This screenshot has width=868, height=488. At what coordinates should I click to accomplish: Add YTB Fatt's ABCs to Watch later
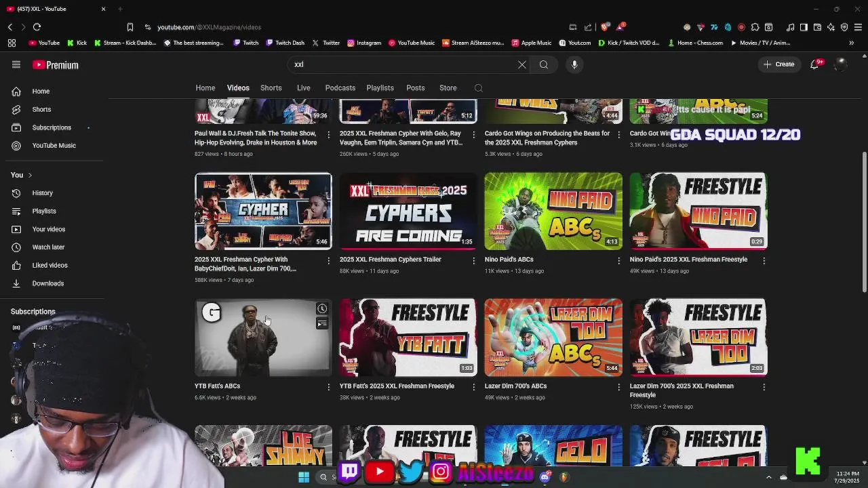(x=322, y=309)
